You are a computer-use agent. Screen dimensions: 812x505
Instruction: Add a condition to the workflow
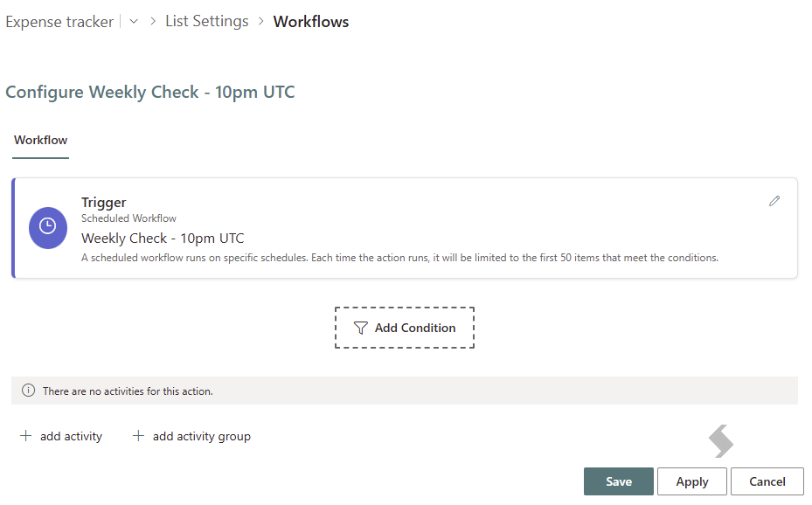(405, 328)
